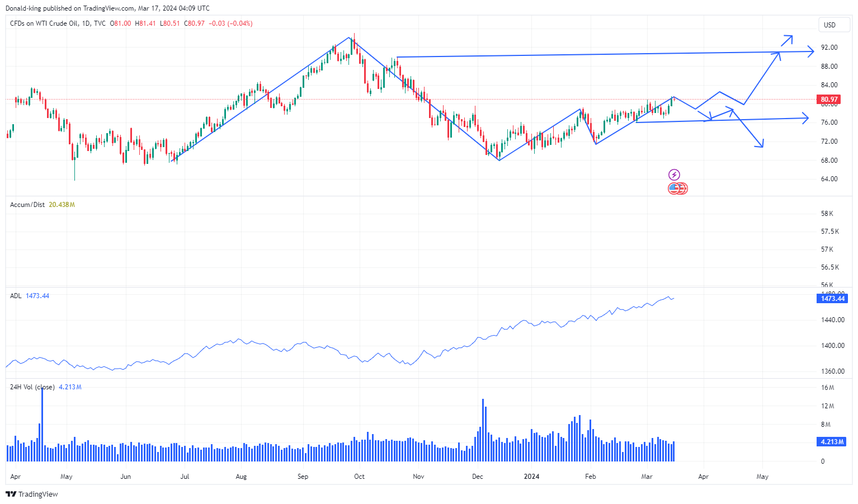Click the Jul label on time axis
858x504 pixels.
click(185, 477)
